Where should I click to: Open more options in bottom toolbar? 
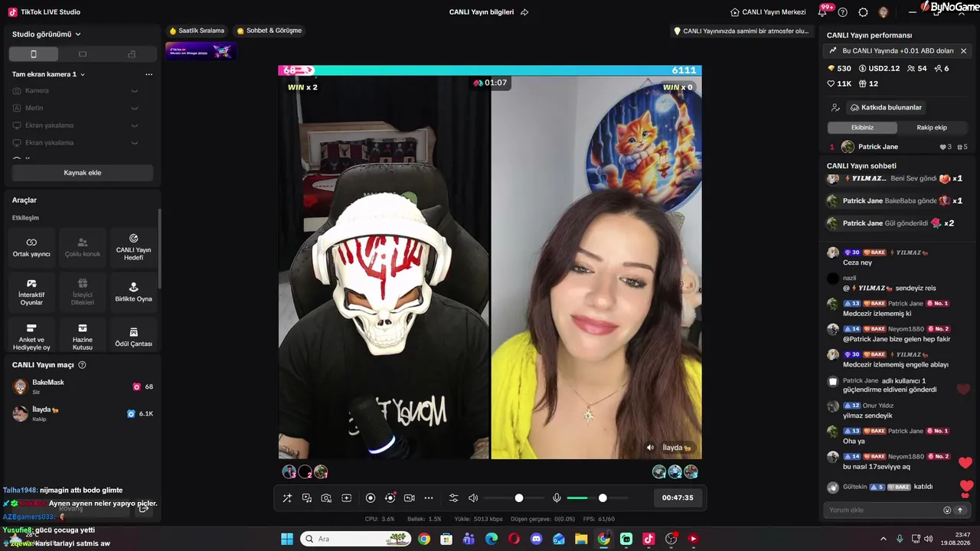coord(429,498)
